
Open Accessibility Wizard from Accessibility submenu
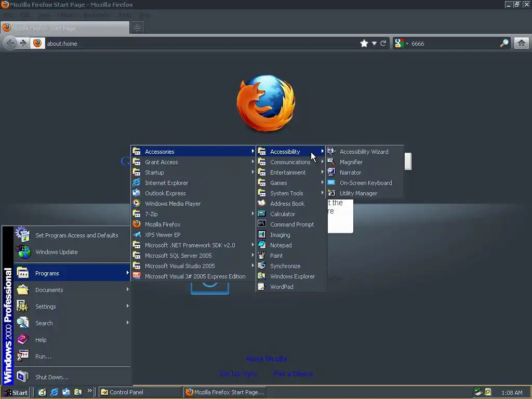pyautogui.click(x=365, y=152)
